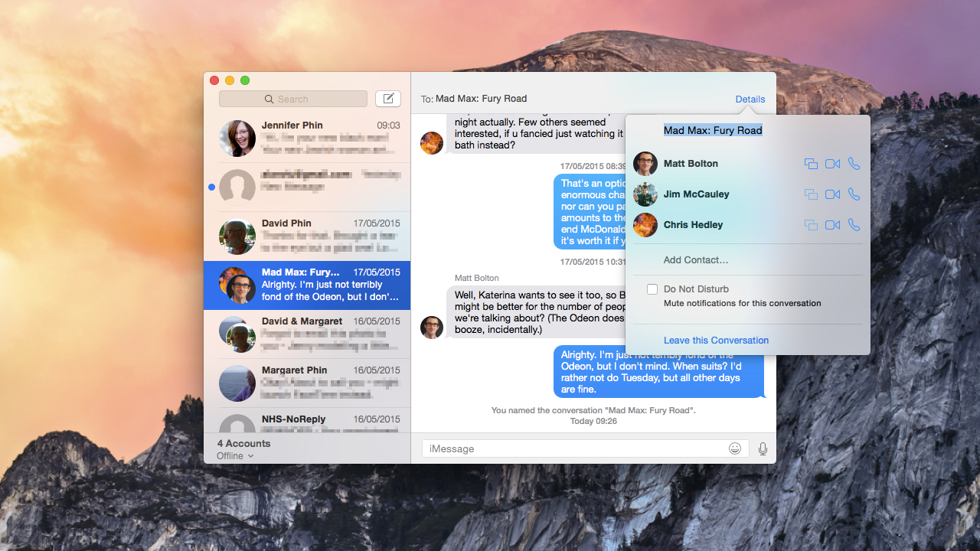980x551 pixels.
Task: Click Matt Bolton's grey message about Katerina
Action: point(536,311)
